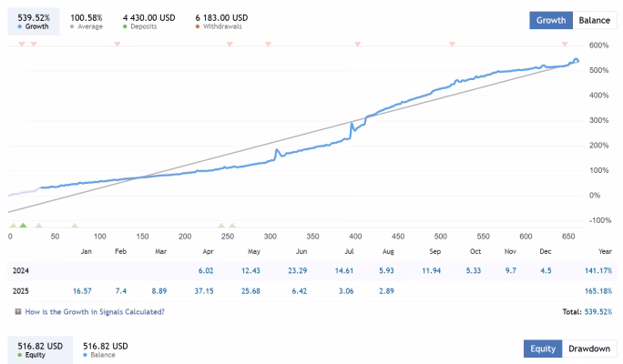Click the 2025 January value 16.57

(82, 291)
